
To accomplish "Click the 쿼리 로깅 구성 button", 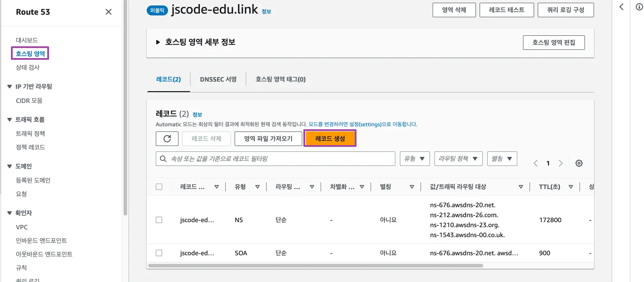I will click(x=566, y=10).
